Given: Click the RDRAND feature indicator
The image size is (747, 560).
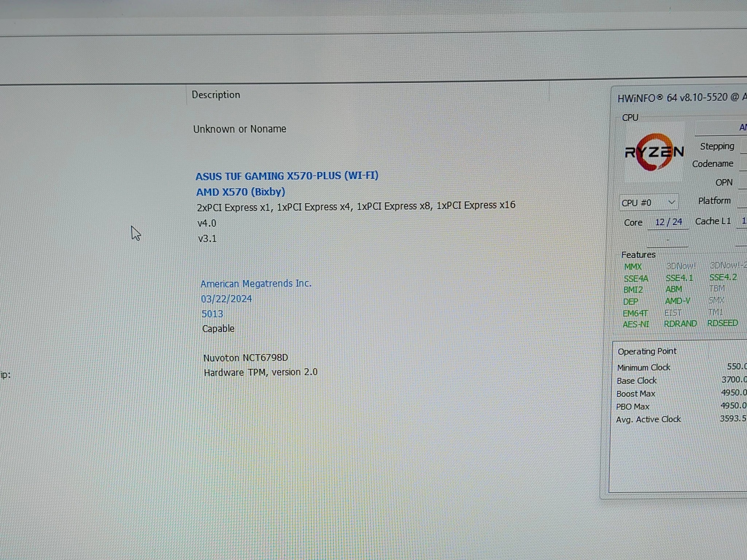Looking at the screenshot, I should [680, 324].
